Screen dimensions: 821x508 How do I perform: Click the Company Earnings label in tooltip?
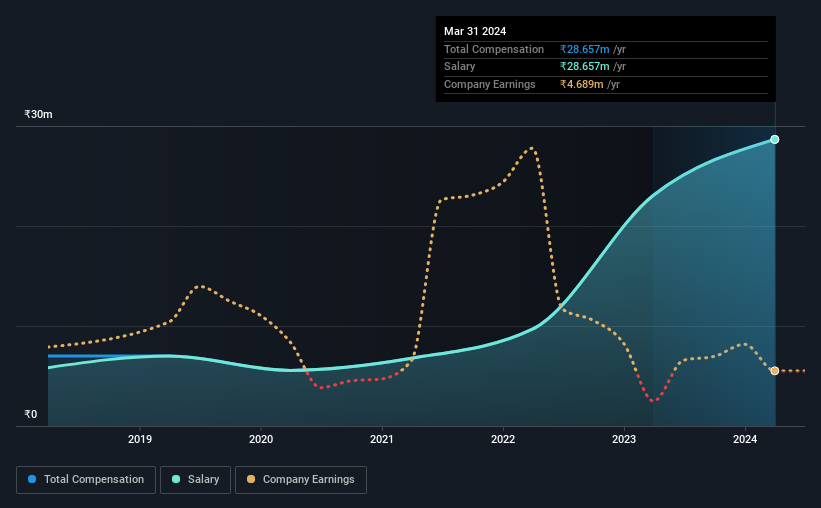(490, 84)
